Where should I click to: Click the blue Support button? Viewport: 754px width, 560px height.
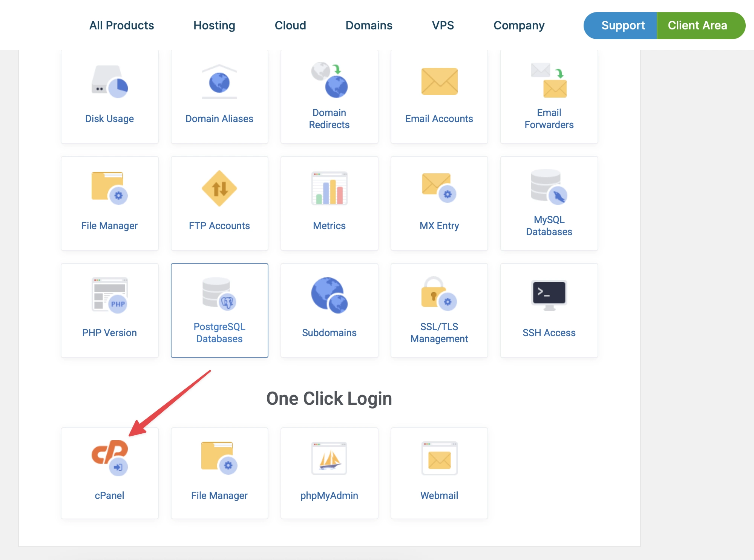(620, 25)
